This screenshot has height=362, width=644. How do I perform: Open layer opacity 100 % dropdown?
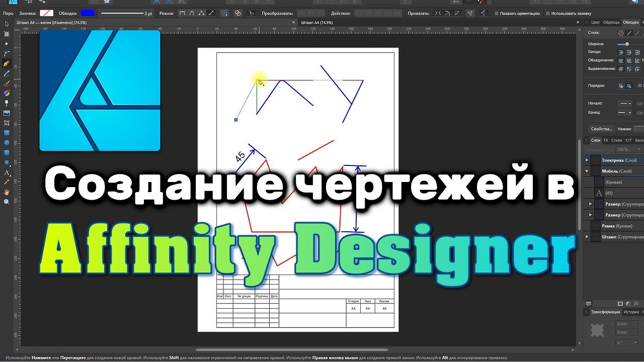click(x=629, y=149)
